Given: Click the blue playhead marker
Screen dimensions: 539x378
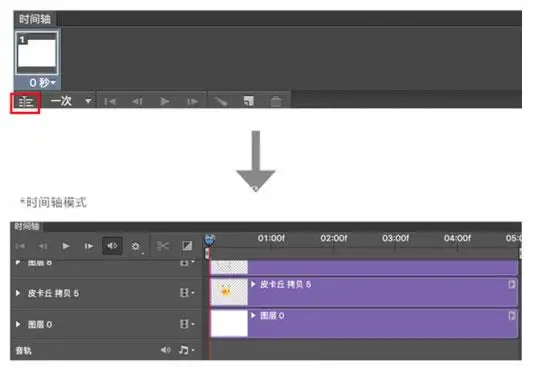Looking at the screenshot, I should [210, 240].
